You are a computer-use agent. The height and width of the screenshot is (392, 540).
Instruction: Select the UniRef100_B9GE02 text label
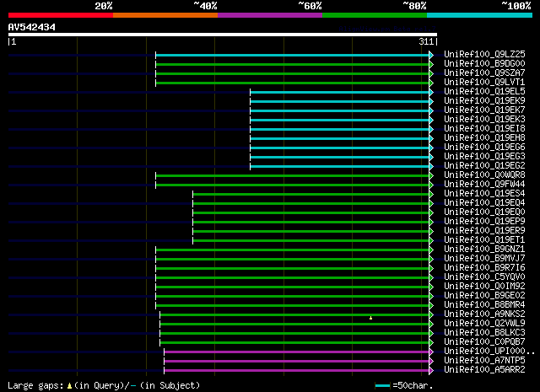(x=484, y=295)
